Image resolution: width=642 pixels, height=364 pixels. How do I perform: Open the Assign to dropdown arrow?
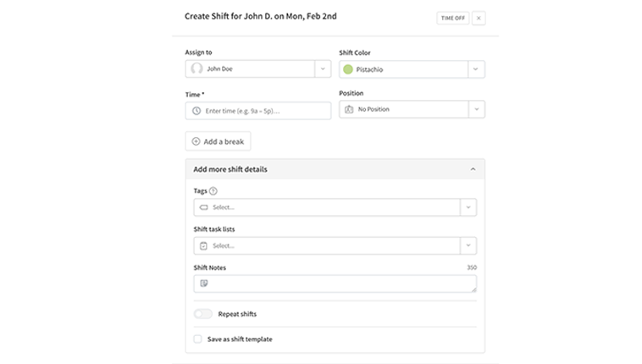pos(322,69)
